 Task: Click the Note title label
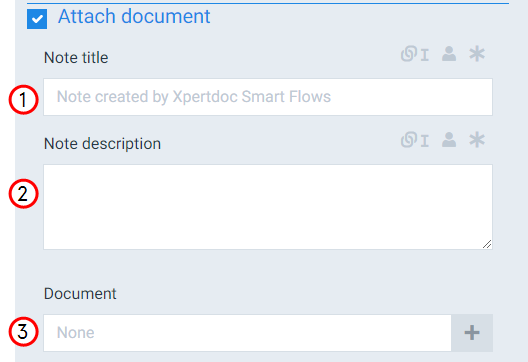pos(76,58)
